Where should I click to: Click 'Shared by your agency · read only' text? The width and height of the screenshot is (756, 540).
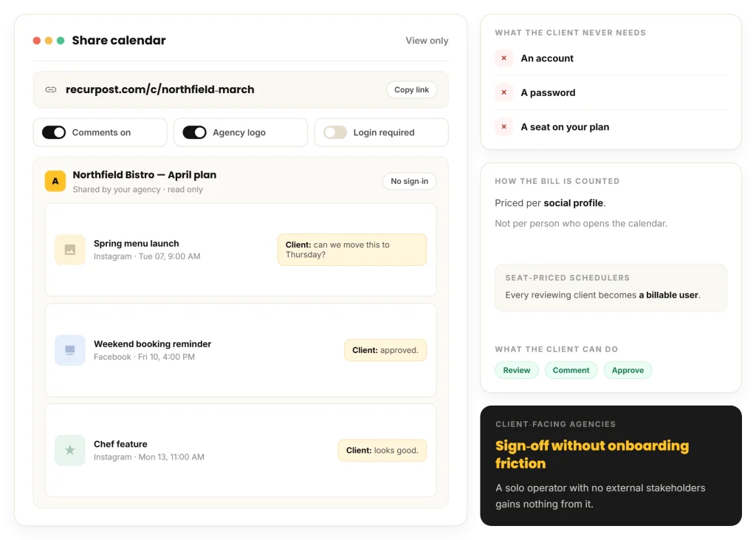pos(138,190)
